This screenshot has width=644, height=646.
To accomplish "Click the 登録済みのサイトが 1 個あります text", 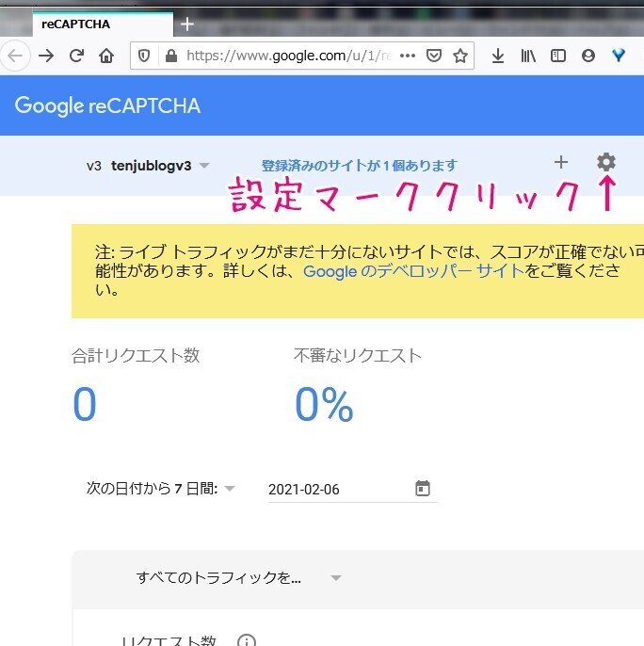I will click(x=360, y=166).
